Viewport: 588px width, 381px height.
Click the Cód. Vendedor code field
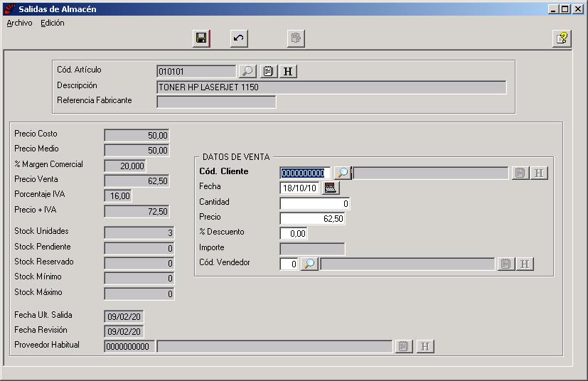289,264
